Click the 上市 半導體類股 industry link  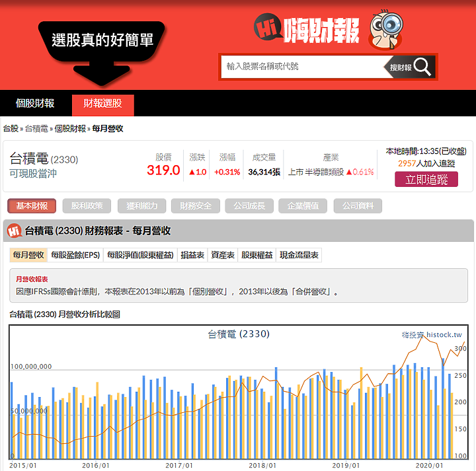pyautogui.click(x=316, y=172)
